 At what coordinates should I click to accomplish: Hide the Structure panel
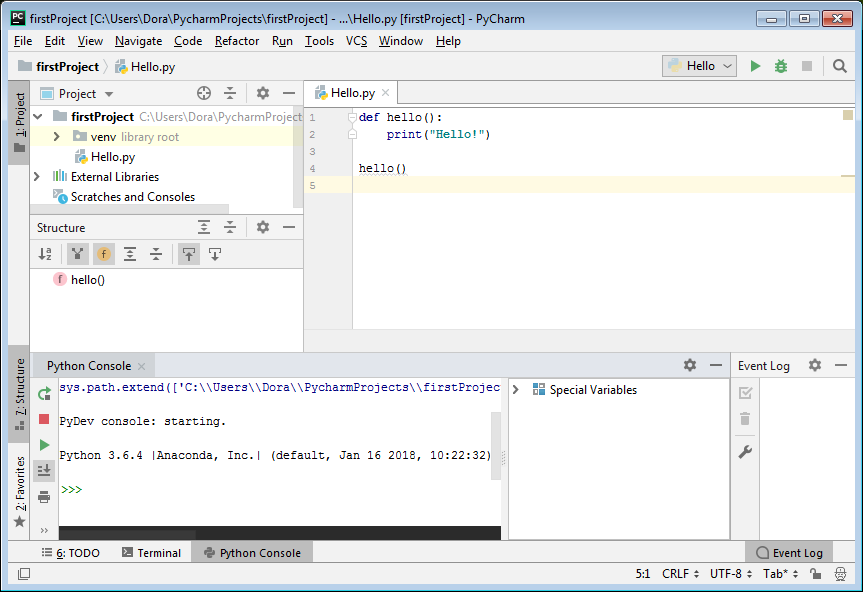[289, 227]
